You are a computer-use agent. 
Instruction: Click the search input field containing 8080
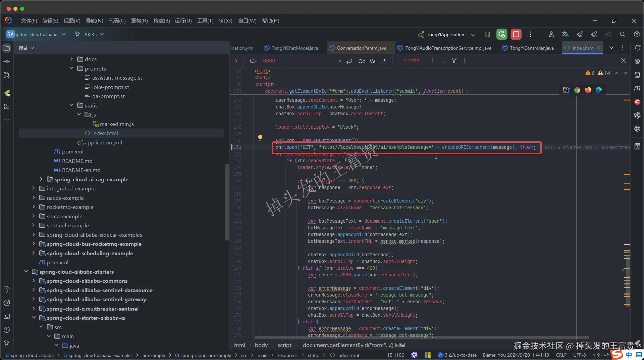(x=299, y=61)
